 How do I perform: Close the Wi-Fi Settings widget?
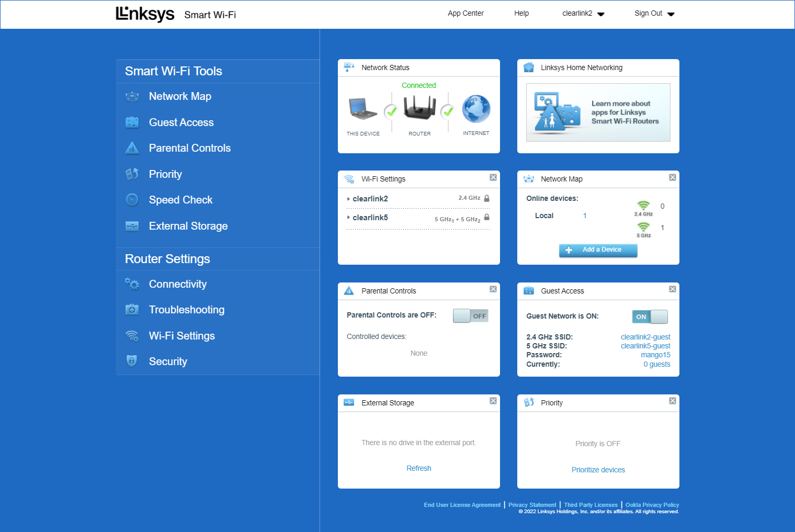[x=493, y=177]
